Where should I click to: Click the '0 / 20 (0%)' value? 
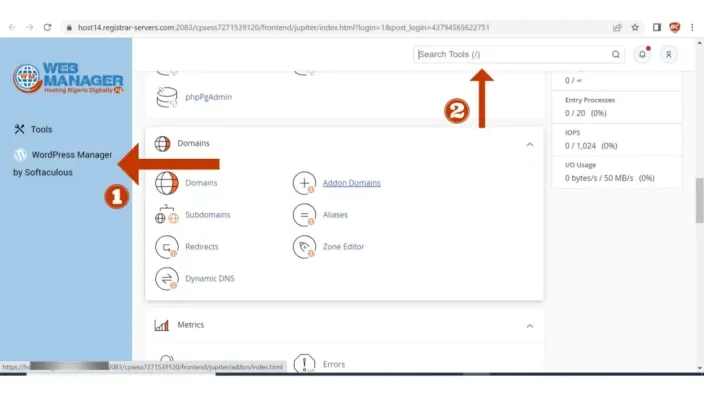585,113
